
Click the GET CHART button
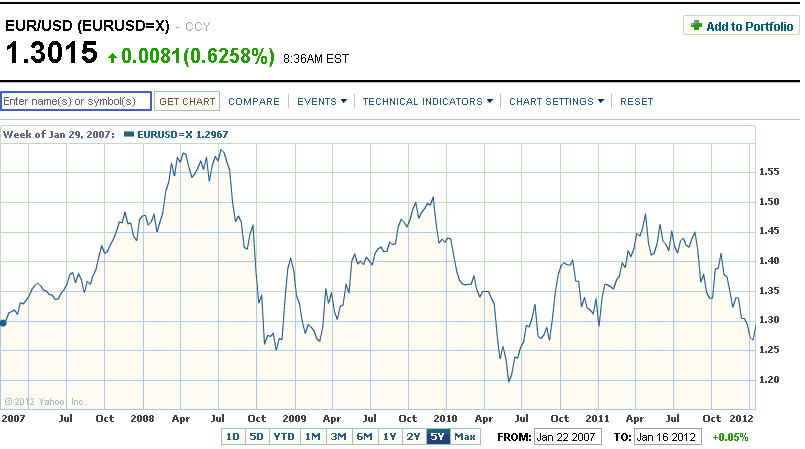coord(187,102)
